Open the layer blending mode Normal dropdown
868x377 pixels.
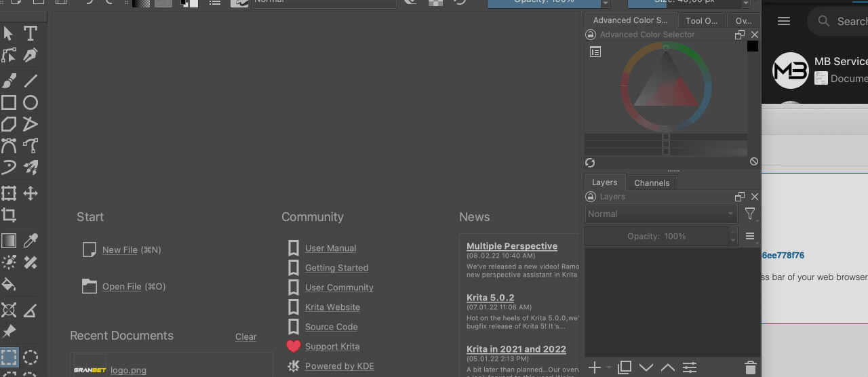[661, 214]
